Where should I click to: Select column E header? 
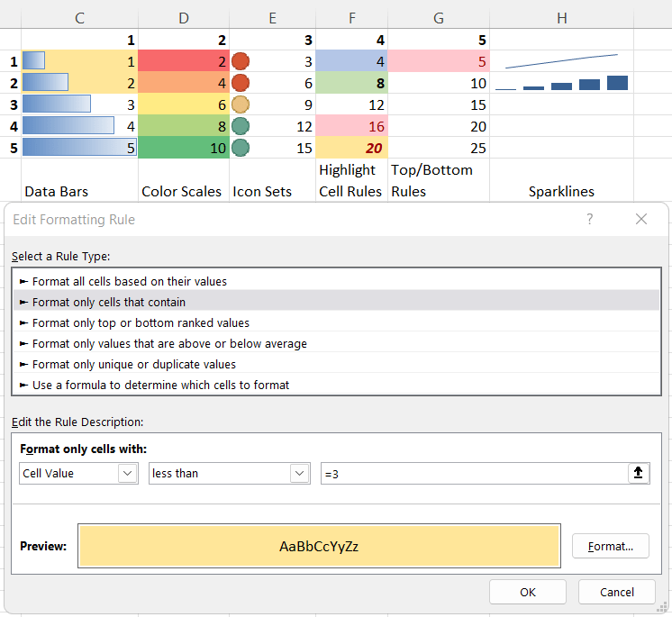[x=273, y=18]
